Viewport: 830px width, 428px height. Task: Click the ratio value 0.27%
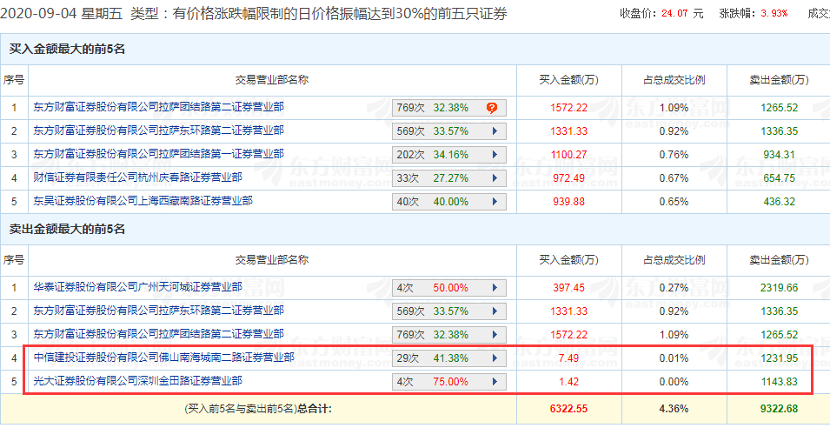point(674,288)
